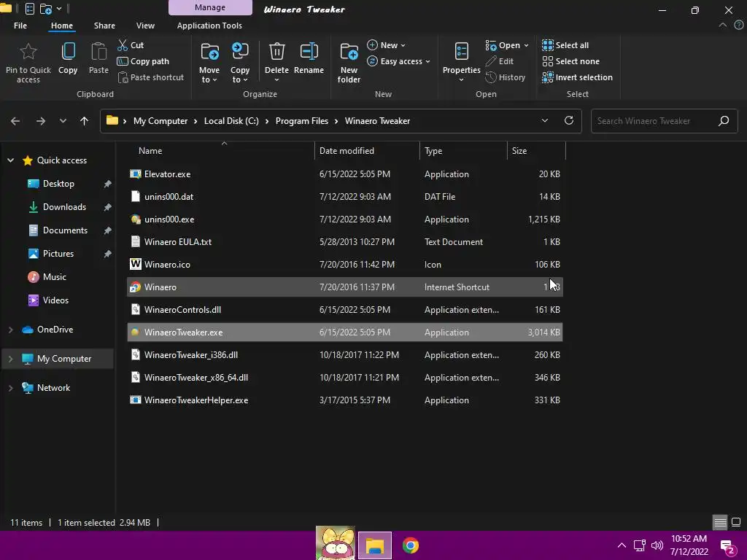Viewport: 747px width, 560px height.
Task: Select the WinaeroControls.dll file
Action: click(x=345, y=309)
